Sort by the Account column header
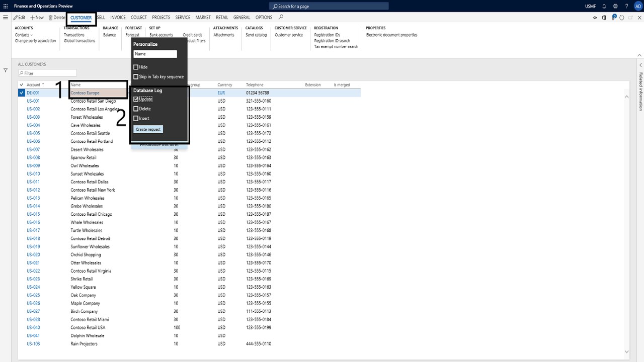 pos(35,84)
